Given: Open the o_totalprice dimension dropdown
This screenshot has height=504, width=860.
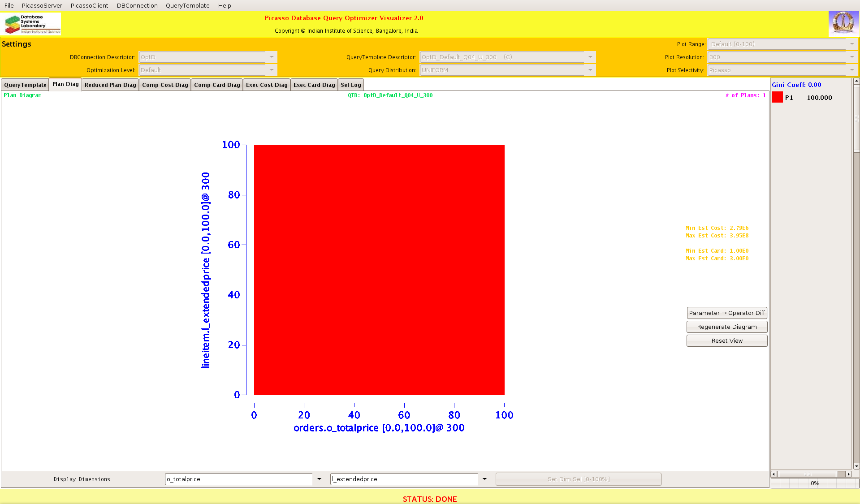Looking at the screenshot, I should point(319,479).
